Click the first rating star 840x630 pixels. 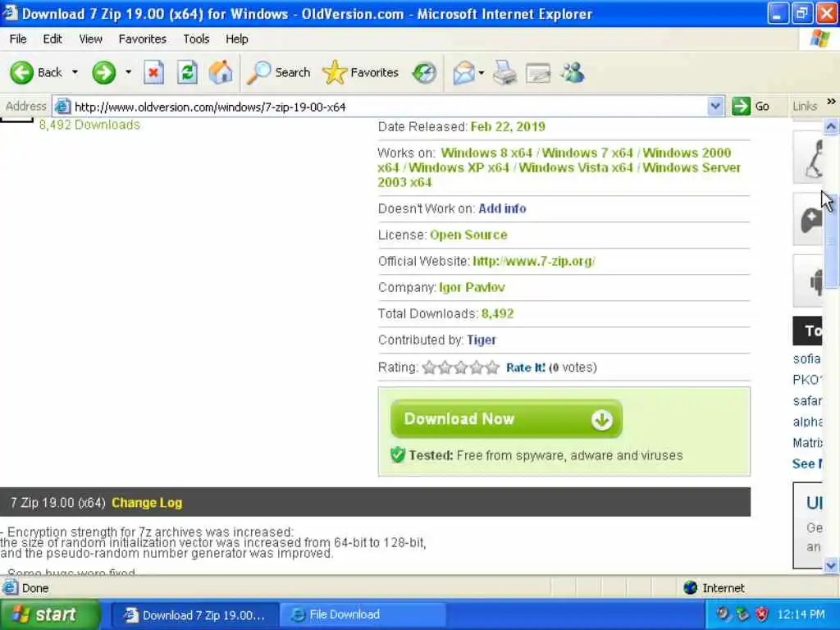point(429,367)
